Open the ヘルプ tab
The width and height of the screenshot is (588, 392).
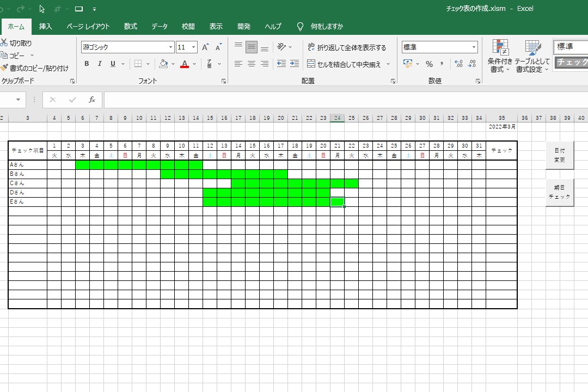click(x=273, y=27)
